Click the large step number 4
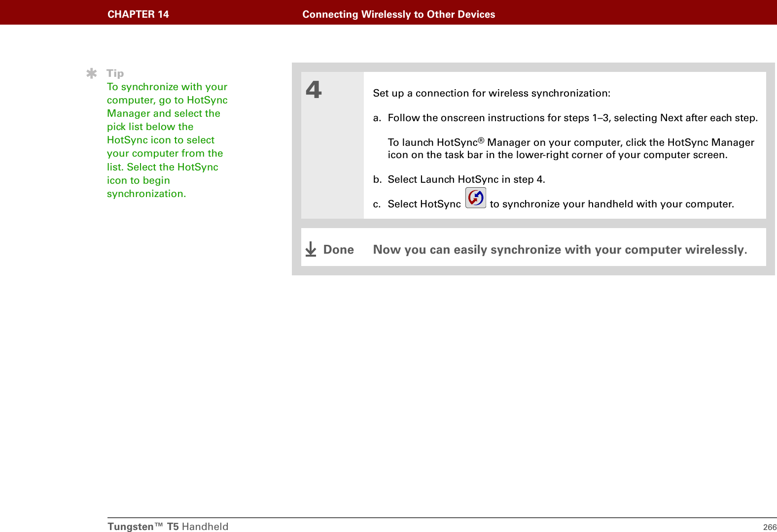 click(x=314, y=90)
